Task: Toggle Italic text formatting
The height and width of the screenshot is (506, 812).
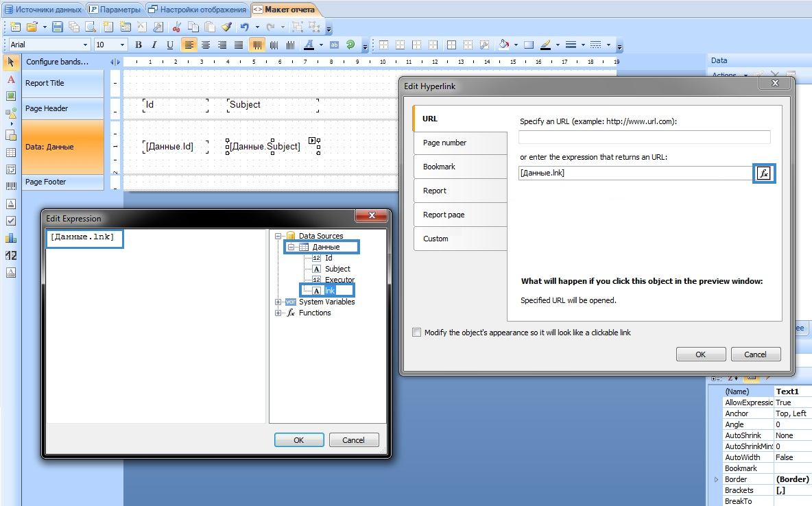Action: (x=154, y=45)
